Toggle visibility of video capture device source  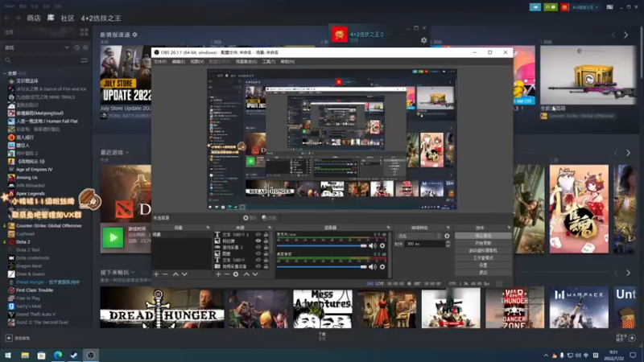tap(258, 266)
